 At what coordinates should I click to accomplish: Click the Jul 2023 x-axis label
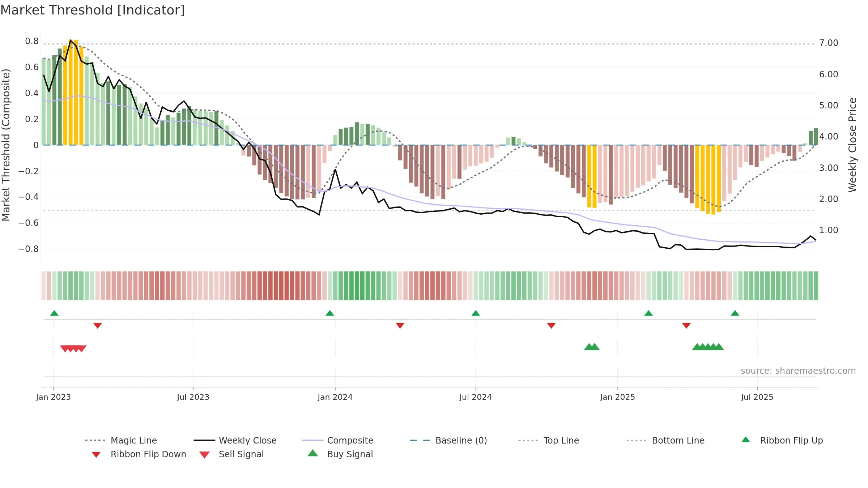click(x=193, y=397)
